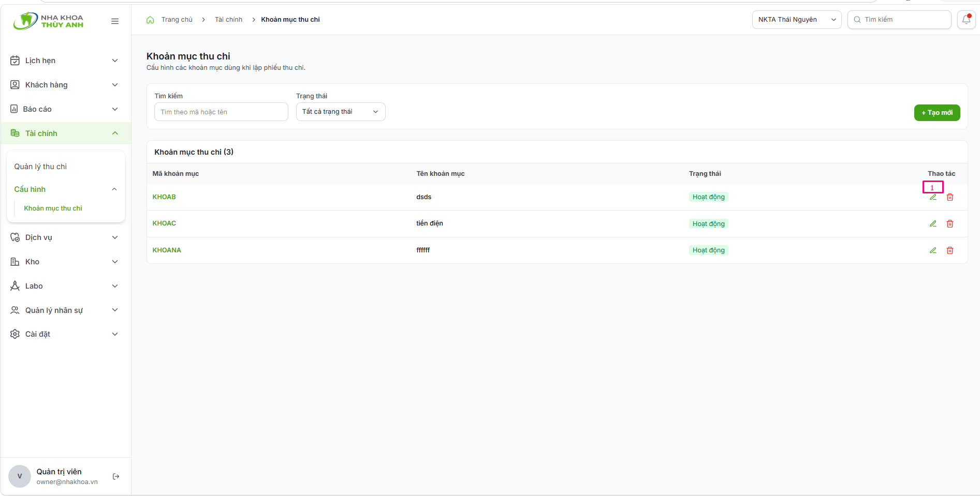Go to Trang chủ breadcrumb link
The width and height of the screenshot is (980, 496).
click(177, 20)
